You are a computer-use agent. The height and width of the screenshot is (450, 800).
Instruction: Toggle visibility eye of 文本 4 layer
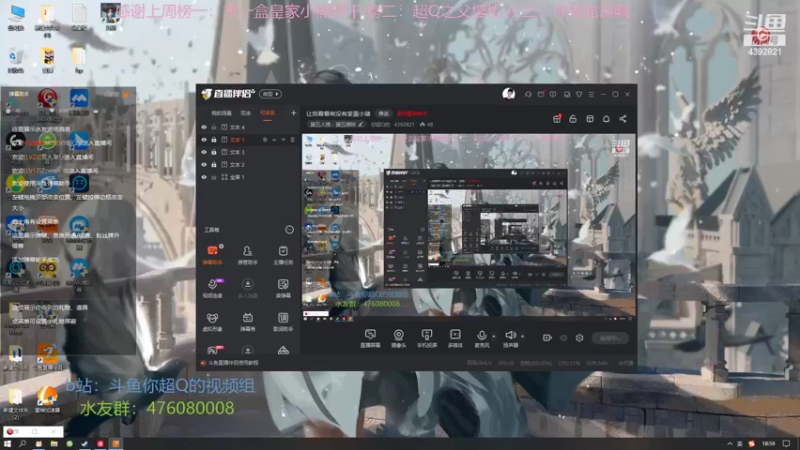204,127
